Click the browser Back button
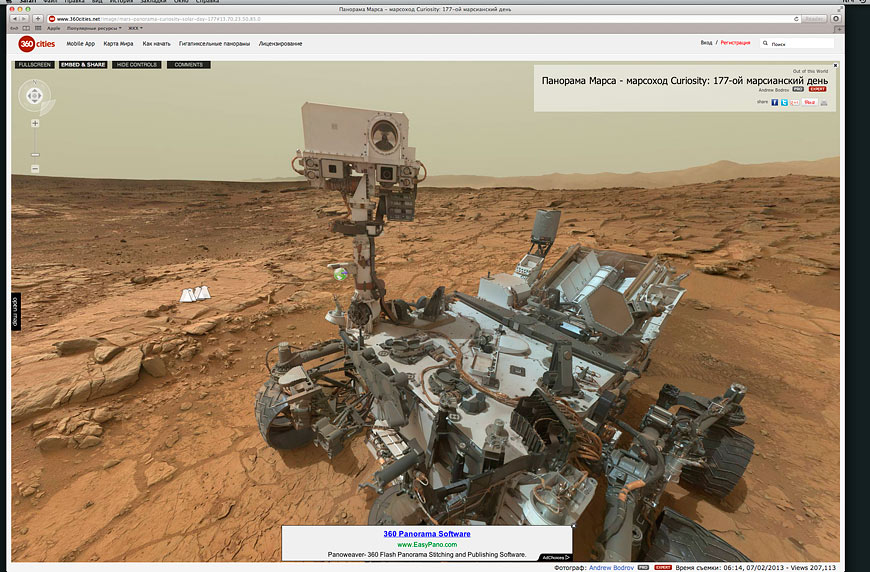 (15, 19)
